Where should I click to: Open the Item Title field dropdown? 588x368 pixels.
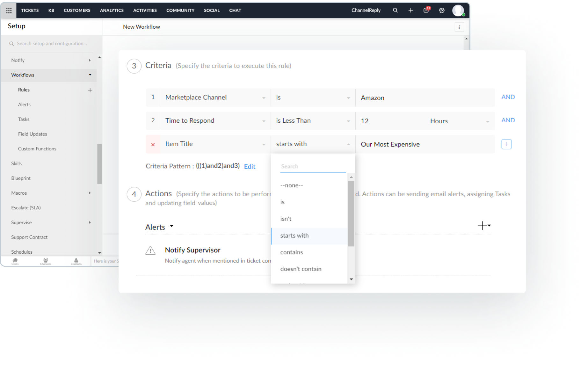pos(215,144)
